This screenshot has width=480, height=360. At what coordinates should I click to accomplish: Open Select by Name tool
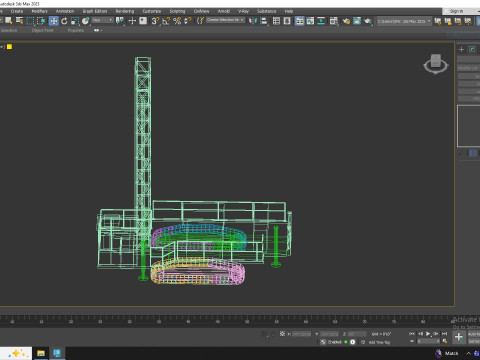tap(20, 21)
